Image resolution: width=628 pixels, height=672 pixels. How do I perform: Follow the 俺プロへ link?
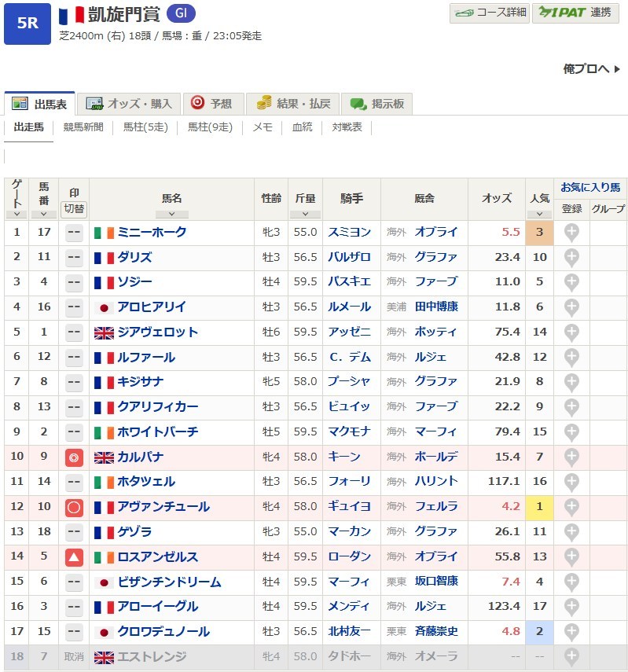click(x=586, y=69)
